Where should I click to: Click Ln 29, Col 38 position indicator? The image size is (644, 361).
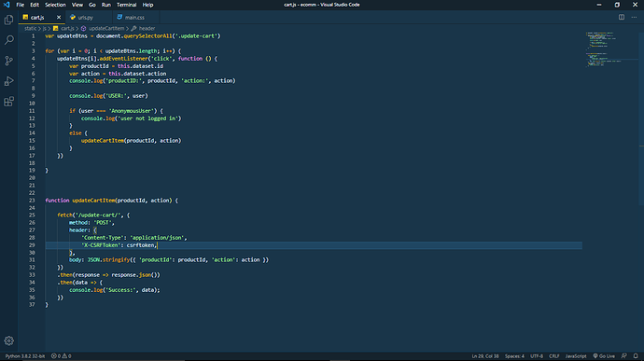(485, 356)
